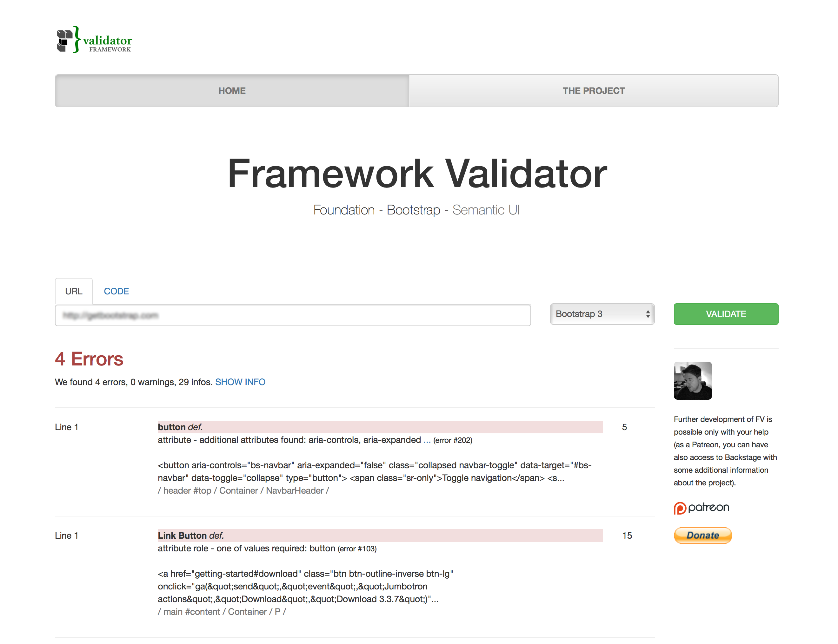Switch to THE PROJECT tab
Screen dimensions: 838x644
coord(593,90)
